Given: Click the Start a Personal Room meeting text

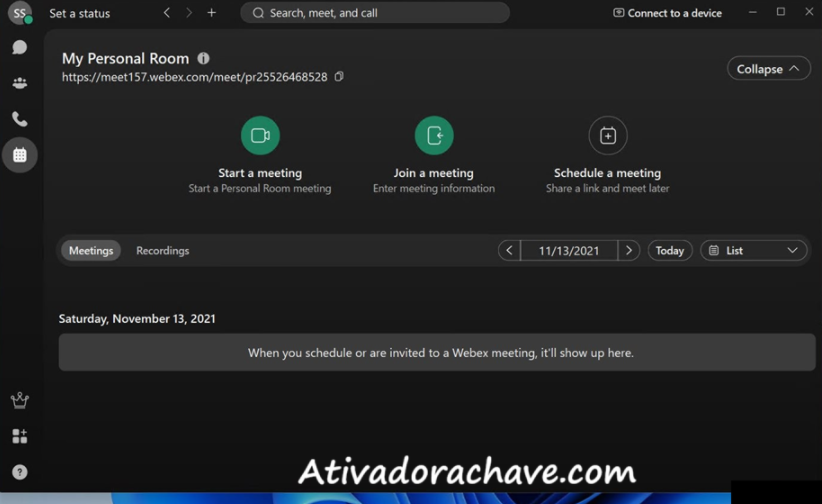Looking at the screenshot, I should pyautogui.click(x=260, y=188).
